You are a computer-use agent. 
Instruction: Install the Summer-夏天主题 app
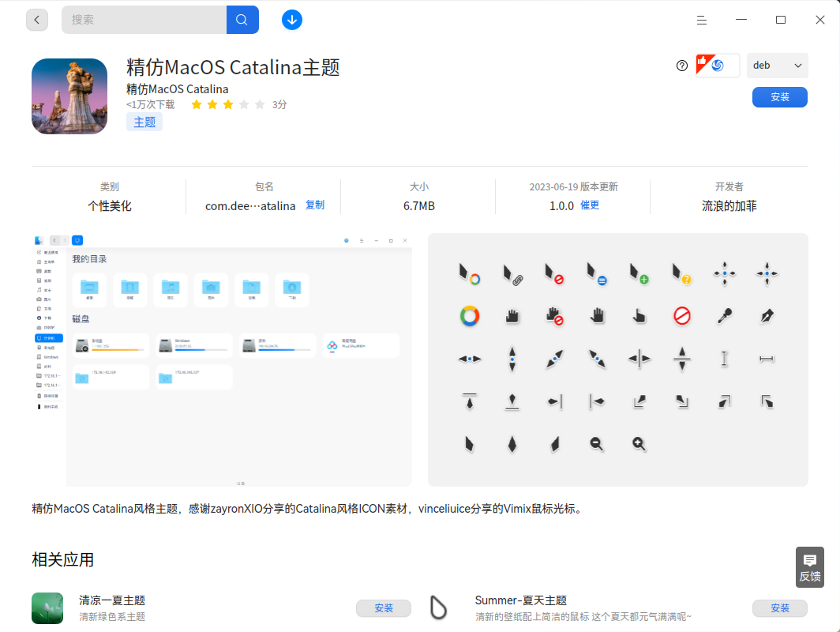(779, 608)
